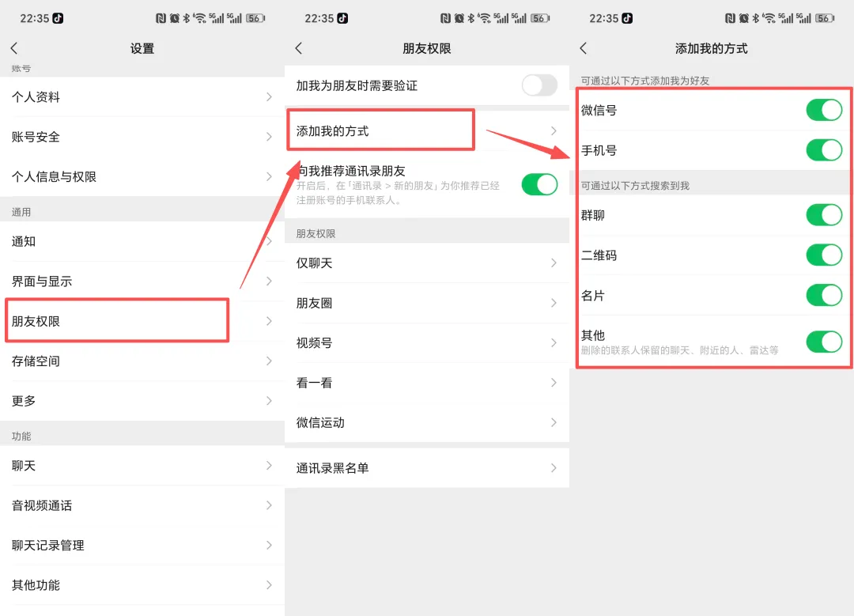Open 朋友权限 in settings list
Viewport: 854px width, 616px height.
click(x=142, y=321)
